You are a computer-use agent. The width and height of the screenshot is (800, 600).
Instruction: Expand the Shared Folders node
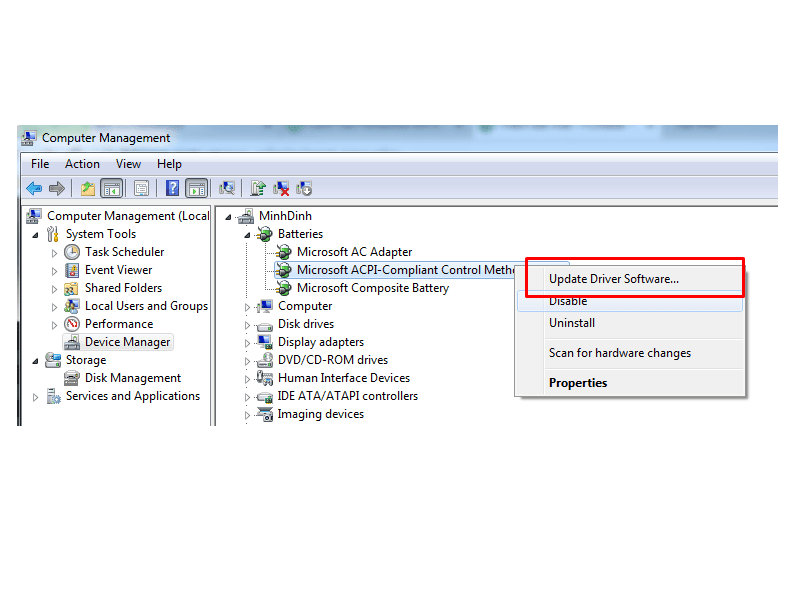(x=54, y=289)
